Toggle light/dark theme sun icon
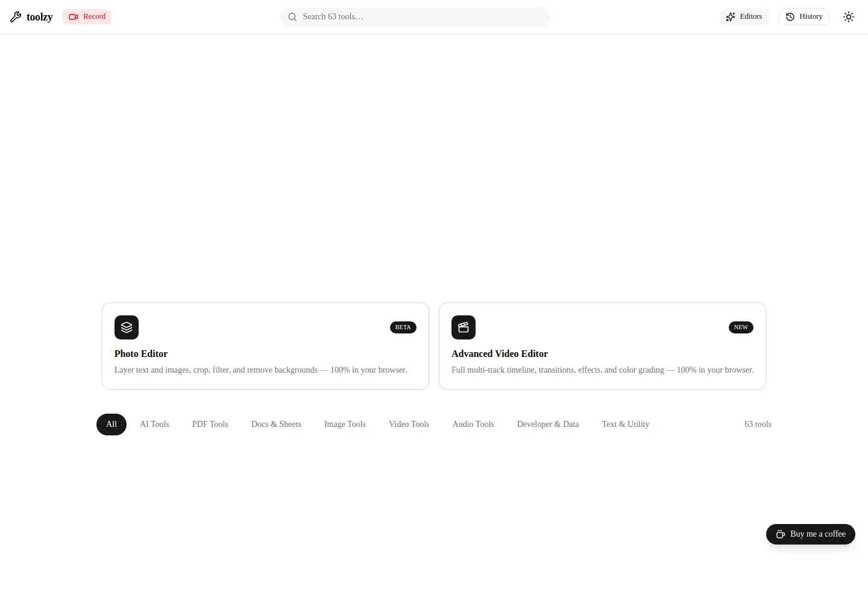868x603 pixels. 849,17
